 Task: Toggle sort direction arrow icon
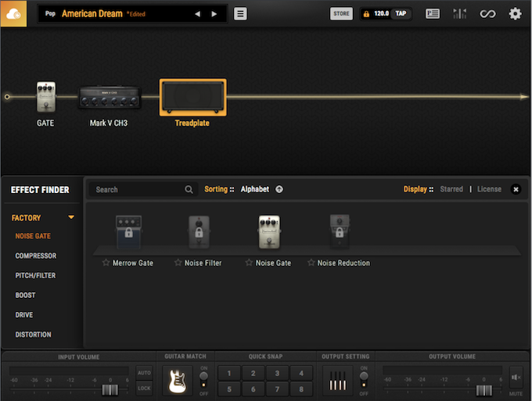coord(279,189)
